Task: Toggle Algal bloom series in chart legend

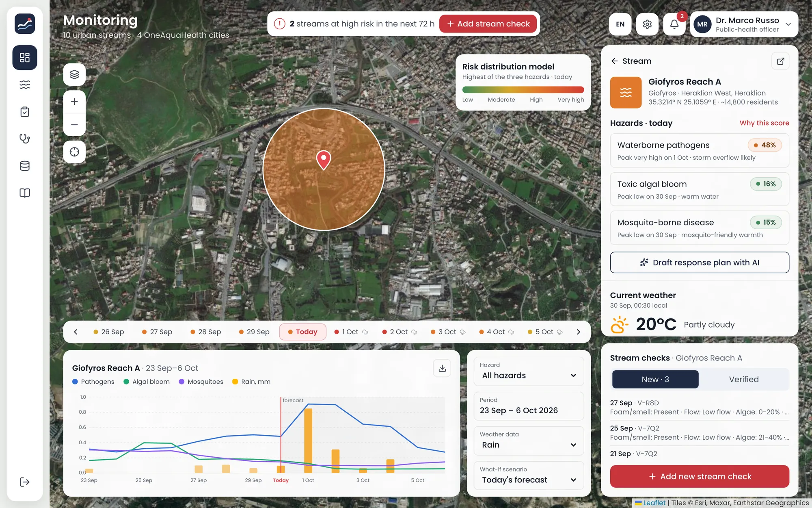Action: click(147, 382)
